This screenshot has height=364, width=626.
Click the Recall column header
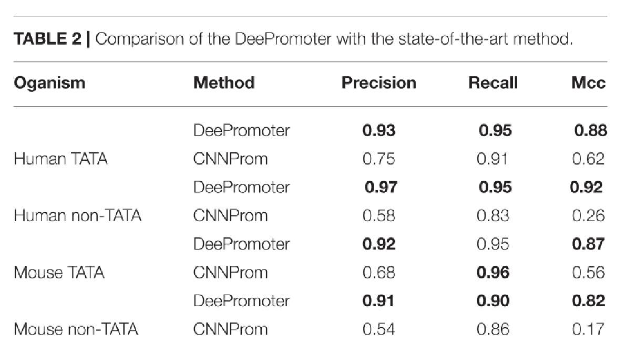492,82
